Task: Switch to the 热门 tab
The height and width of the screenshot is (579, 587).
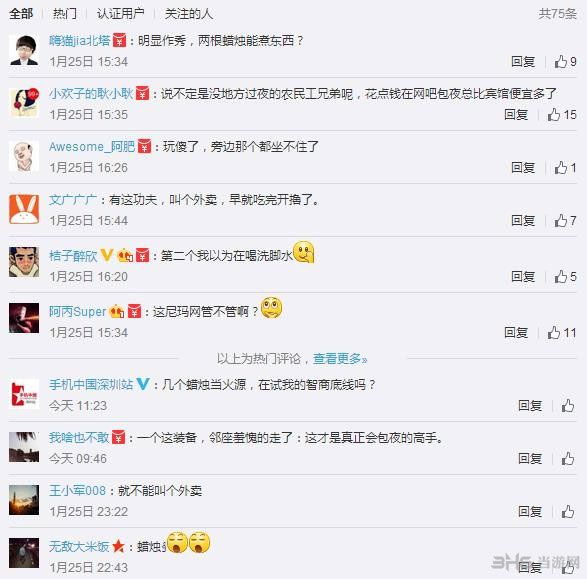Action: pyautogui.click(x=65, y=14)
